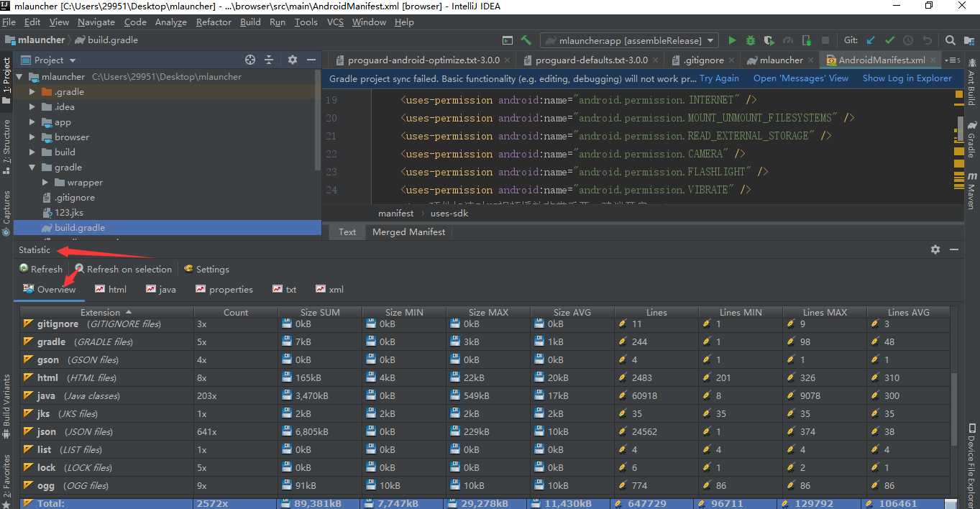Image resolution: width=980 pixels, height=509 pixels.
Task: Sort by Lines MAX column header
Action: (x=825, y=312)
